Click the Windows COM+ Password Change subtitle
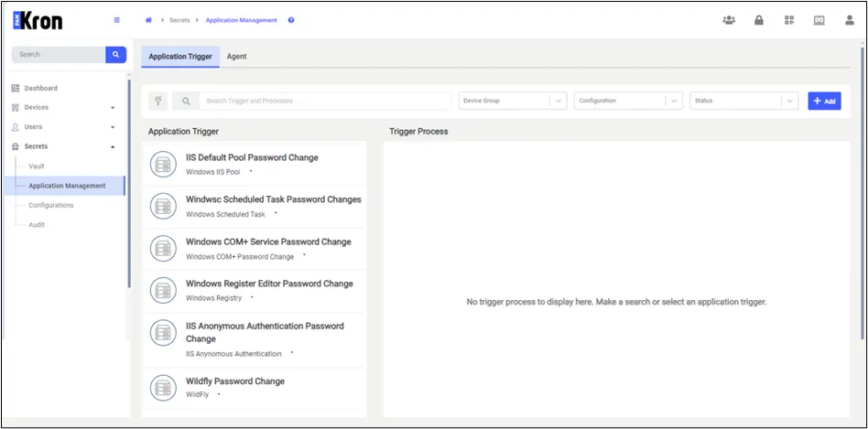 pyautogui.click(x=240, y=256)
